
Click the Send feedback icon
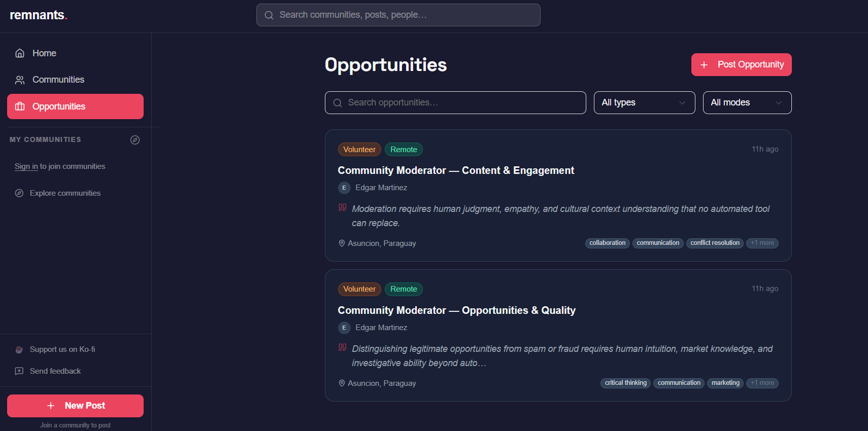[19, 371]
